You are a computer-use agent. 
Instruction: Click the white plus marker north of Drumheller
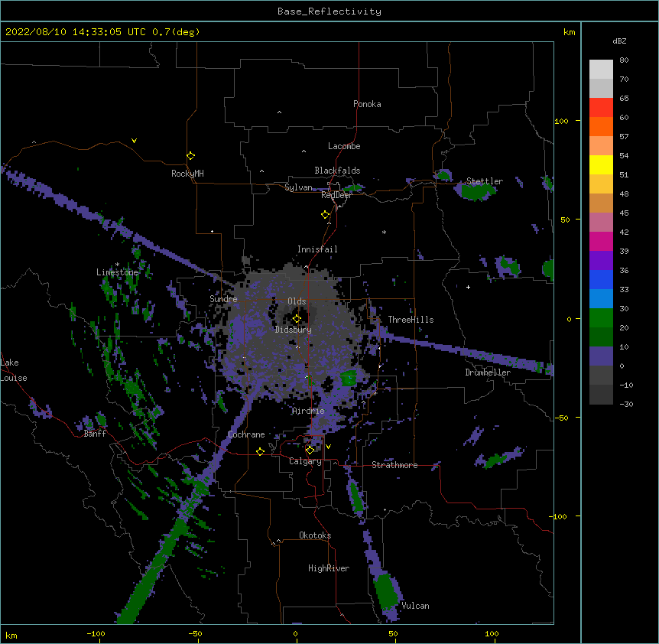(x=468, y=287)
